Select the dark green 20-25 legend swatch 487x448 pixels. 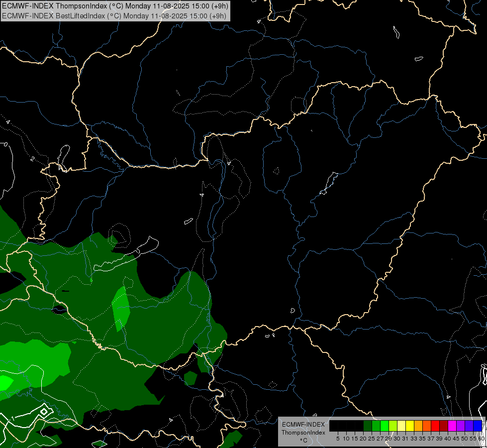tap(368, 426)
